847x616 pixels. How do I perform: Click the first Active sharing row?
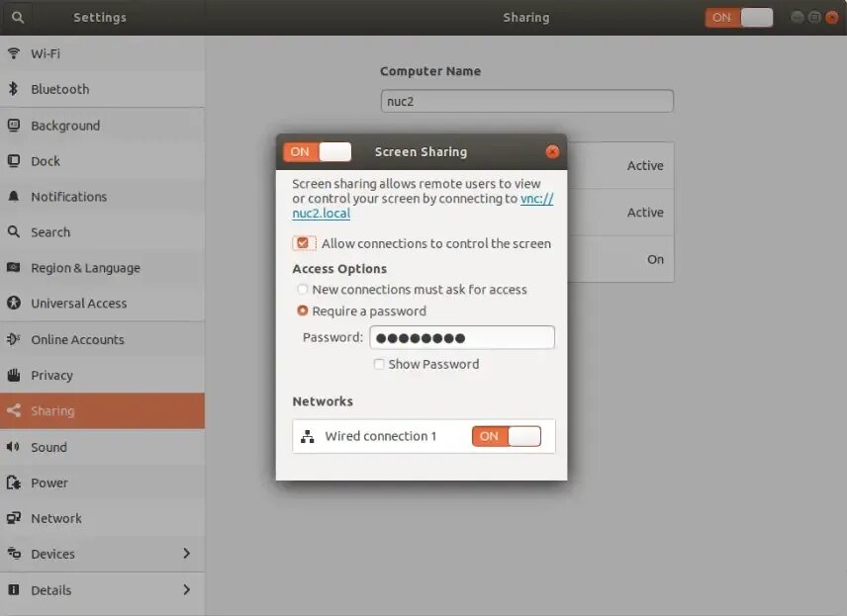(620, 166)
